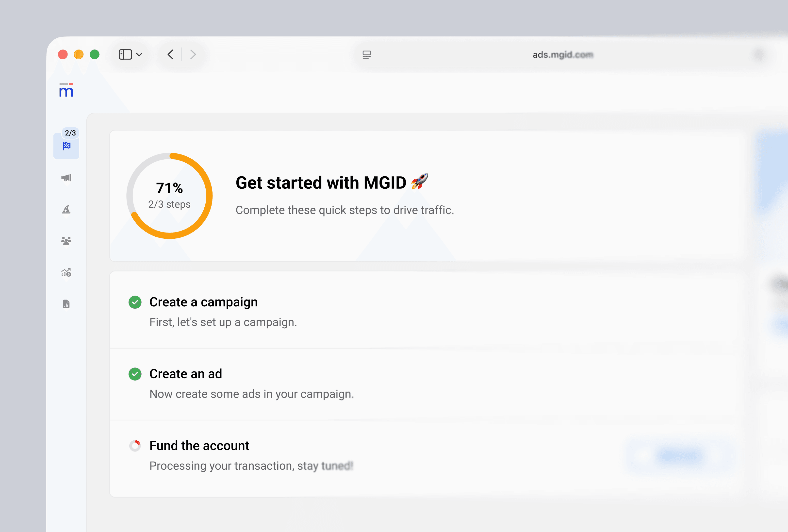
Task: Click the green check beside Create a campaign
Action: point(135,302)
